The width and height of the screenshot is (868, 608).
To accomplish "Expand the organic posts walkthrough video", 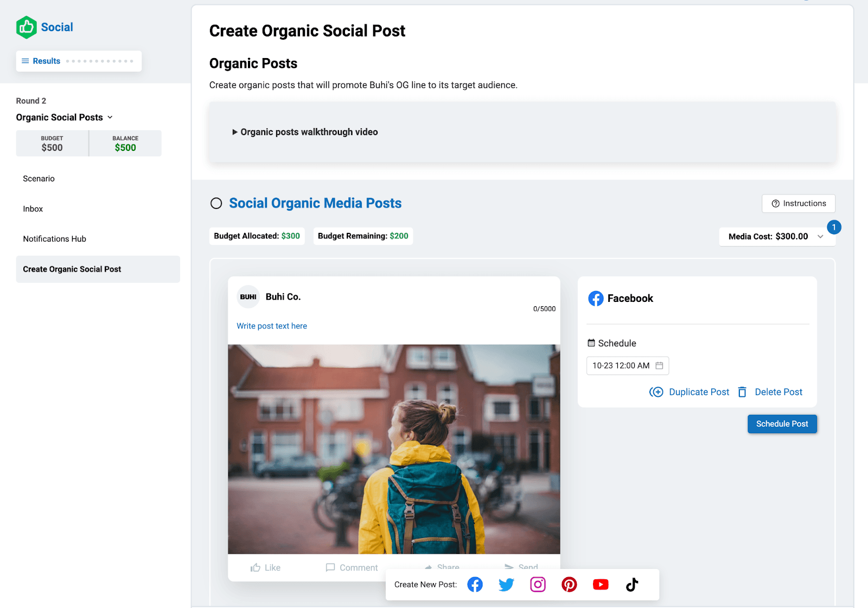I will 235,132.
